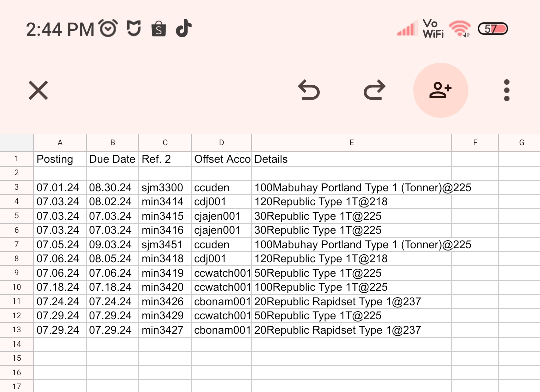Viewport: 540px width, 392px height.
Task: Select the Due Date header cell
Action: [113, 159]
